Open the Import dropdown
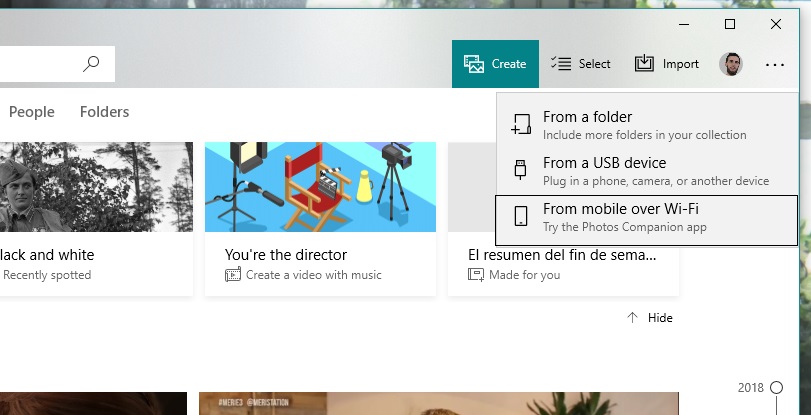The image size is (811, 415). [x=667, y=64]
